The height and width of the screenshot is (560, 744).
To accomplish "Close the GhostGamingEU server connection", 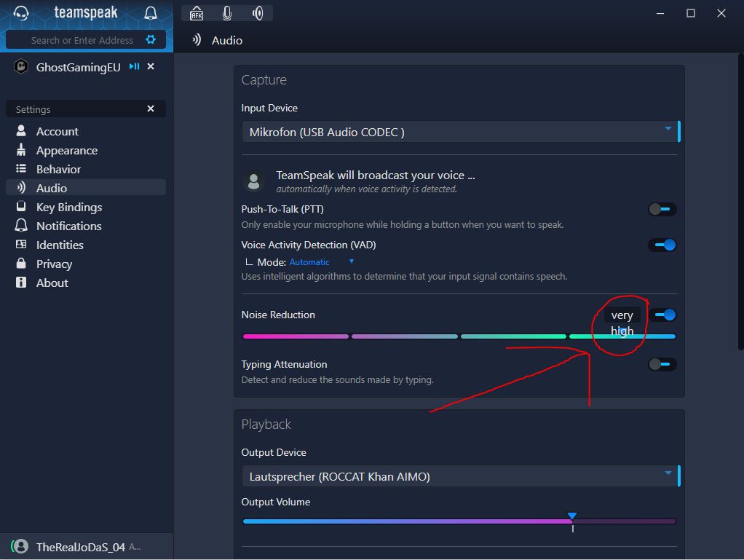I will click(x=151, y=66).
